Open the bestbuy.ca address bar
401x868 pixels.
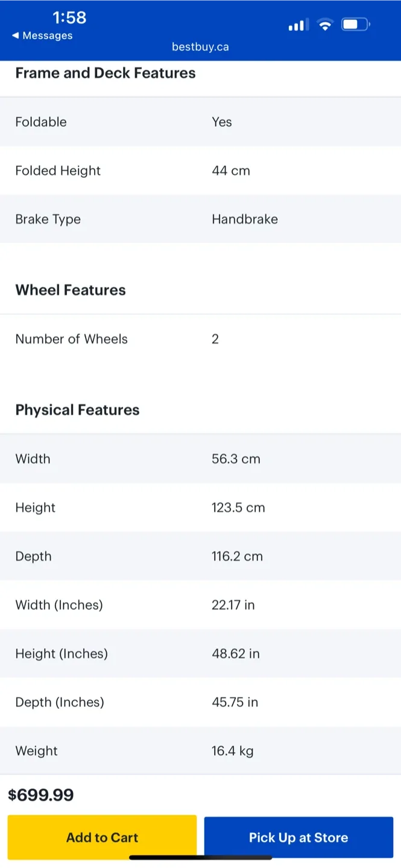(x=200, y=47)
